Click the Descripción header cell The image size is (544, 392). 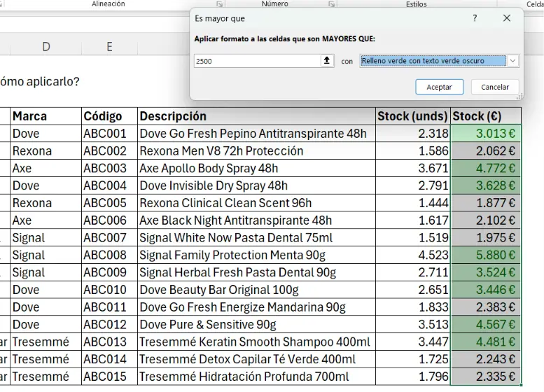[256, 116]
